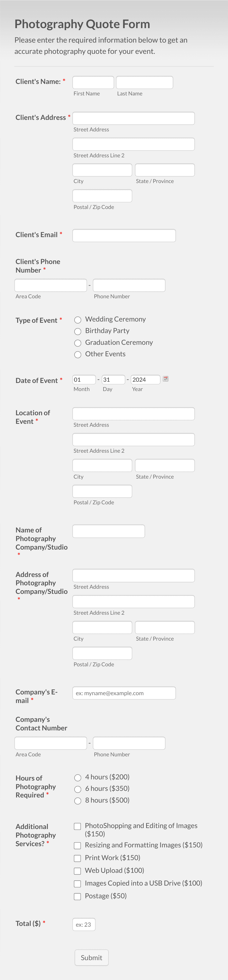Open the date picker calendar icon
228x980 pixels.
(x=165, y=379)
